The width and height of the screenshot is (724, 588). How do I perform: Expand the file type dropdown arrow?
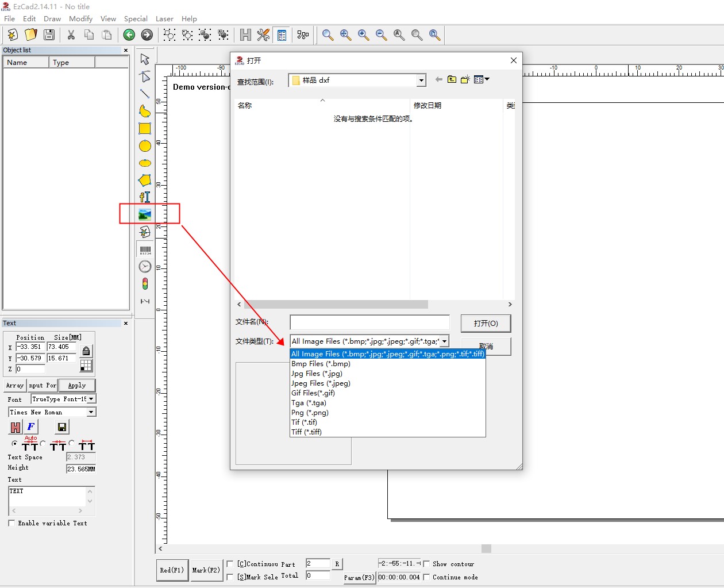pos(444,341)
